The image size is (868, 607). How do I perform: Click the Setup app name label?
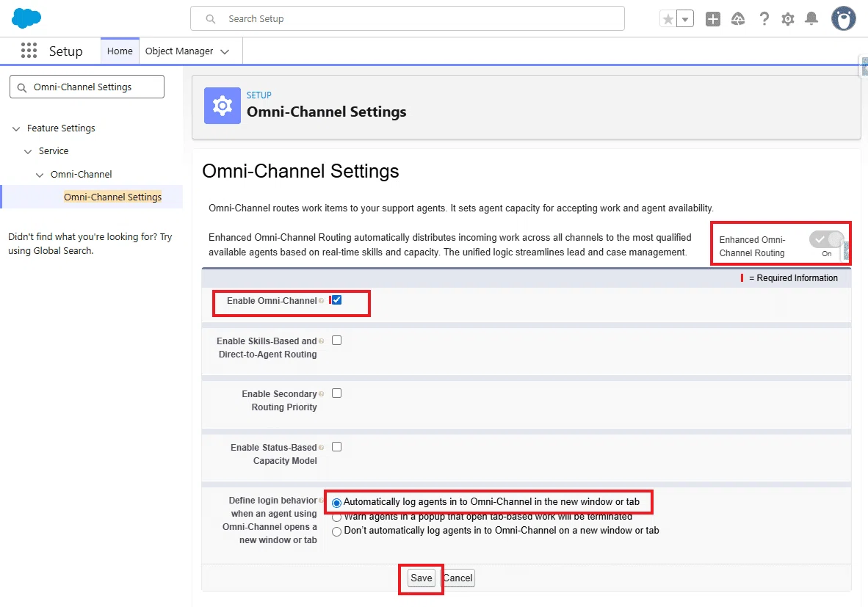tap(66, 51)
